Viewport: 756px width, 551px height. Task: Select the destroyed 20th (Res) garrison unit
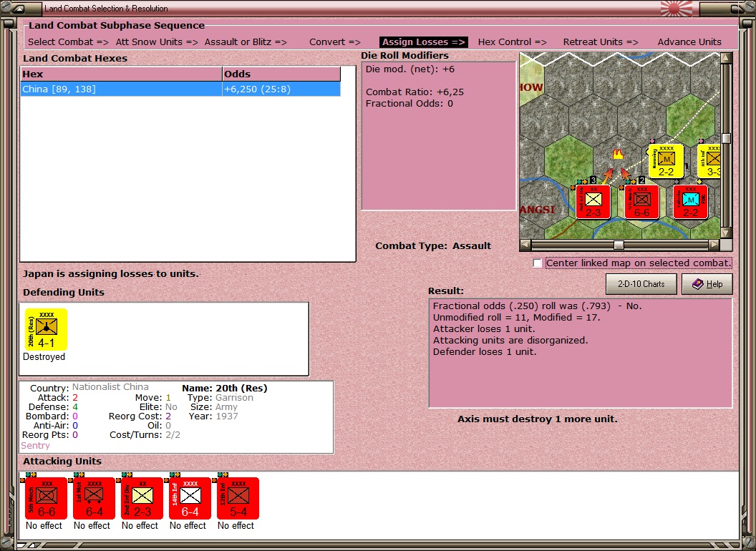46,329
